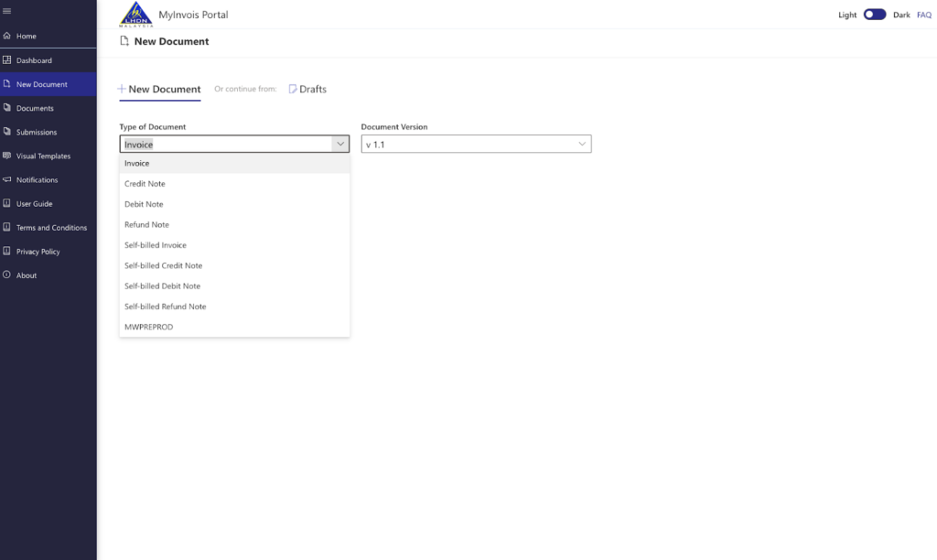The width and height of the screenshot is (937, 560).
Task: Expand the Document Version dropdown
Action: pos(581,145)
